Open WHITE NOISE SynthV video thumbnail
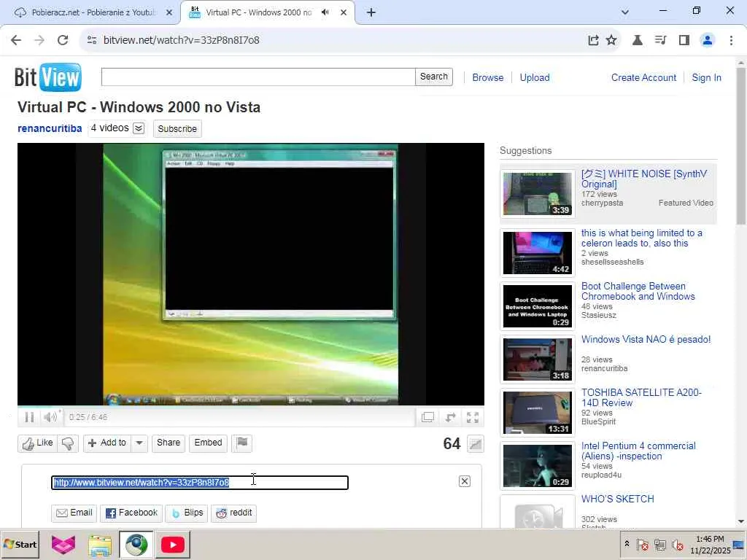This screenshot has width=747, height=560. pos(538,193)
